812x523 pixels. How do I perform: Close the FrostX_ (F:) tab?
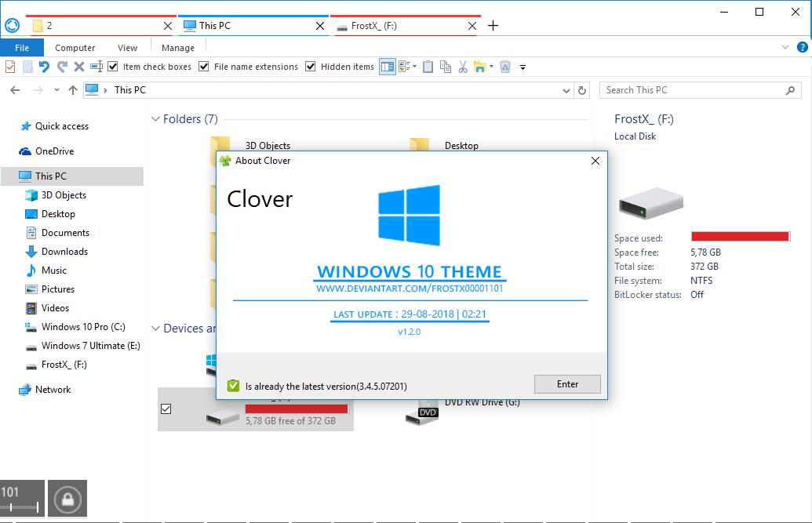click(x=472, y=26)
